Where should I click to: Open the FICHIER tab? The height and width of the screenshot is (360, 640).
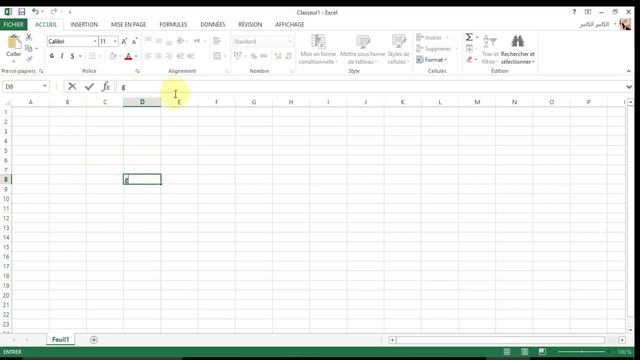[13, 24]
